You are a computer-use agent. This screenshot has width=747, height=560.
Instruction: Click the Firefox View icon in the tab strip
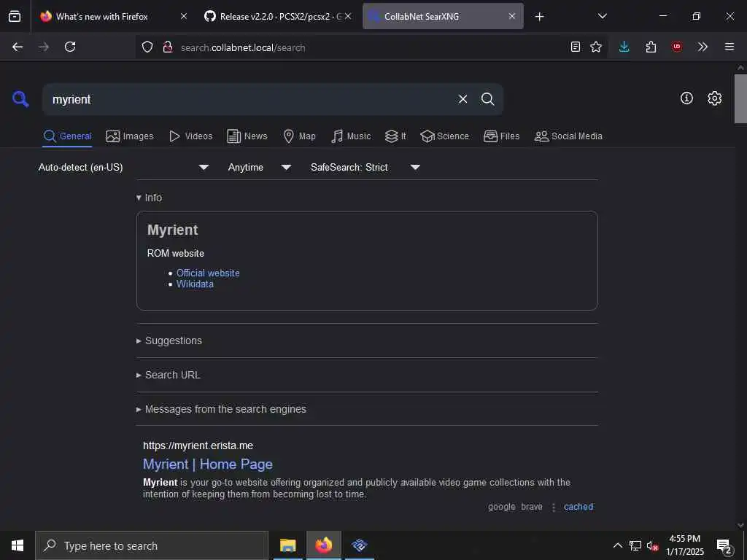(x=15, y=16)
